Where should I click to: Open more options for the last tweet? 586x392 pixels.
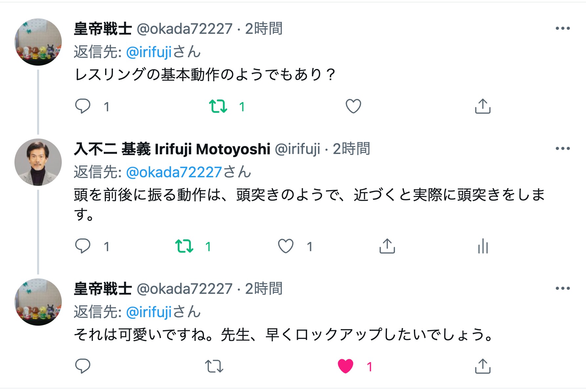pos(562,289)
